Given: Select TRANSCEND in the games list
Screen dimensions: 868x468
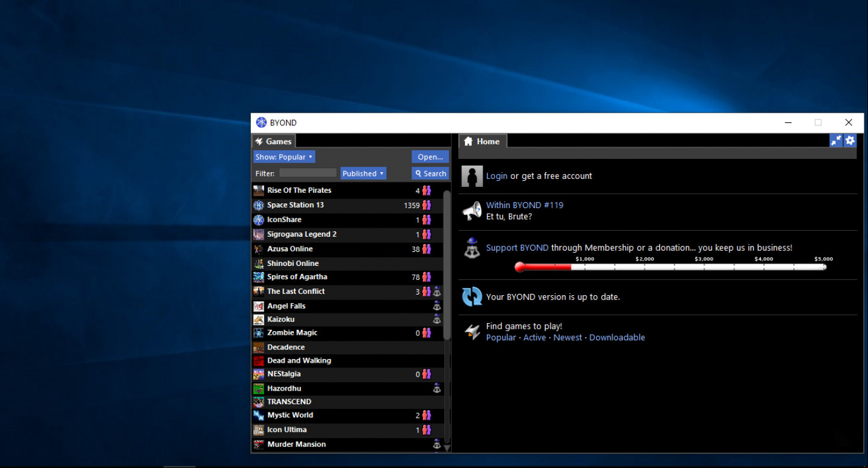Looking at the screenshot, I should pos(289,402).
